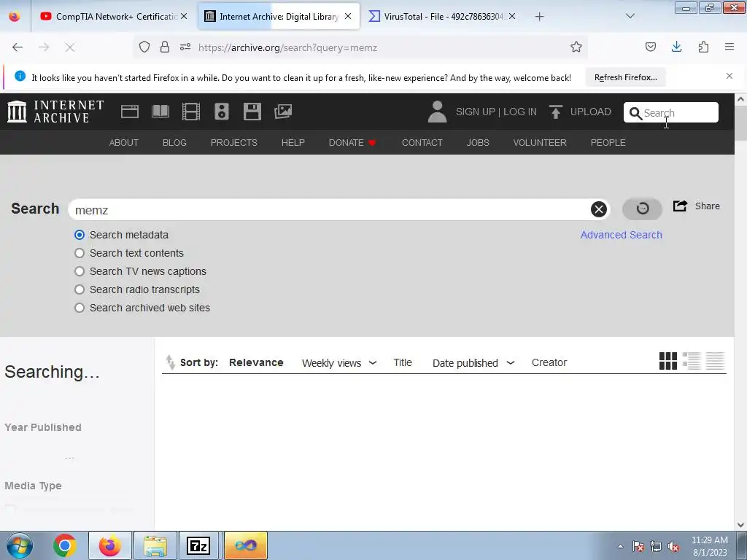
Task: Click Refresh Firefox button
Action: [625, 77]
